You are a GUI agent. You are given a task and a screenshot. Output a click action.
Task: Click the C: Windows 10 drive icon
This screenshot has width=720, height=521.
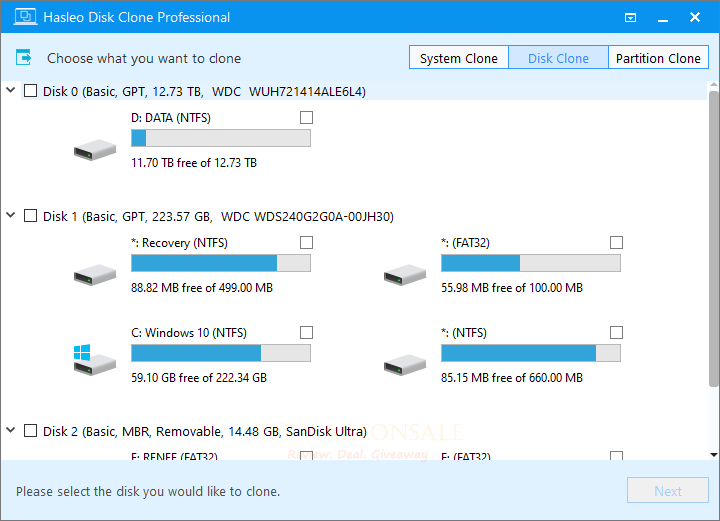tap(95, 360)
